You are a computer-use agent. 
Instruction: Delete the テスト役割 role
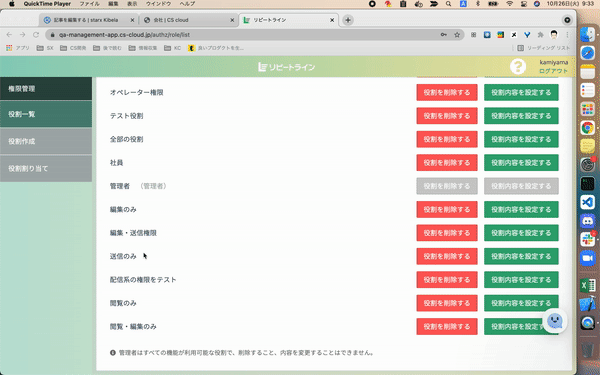coord(447,116)
